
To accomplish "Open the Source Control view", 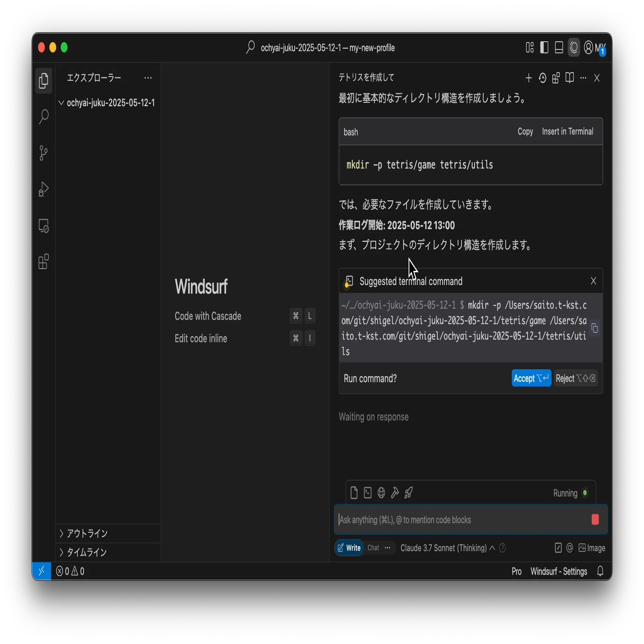I will click(x=43, y=153).
